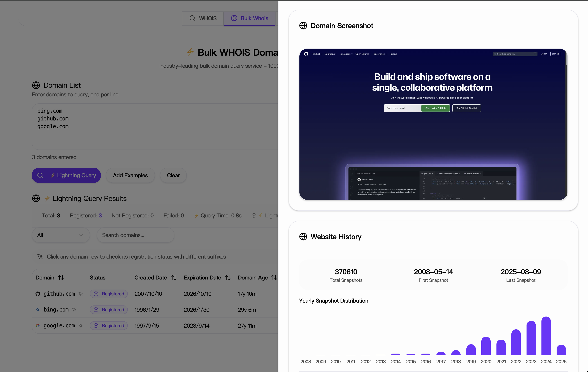The height and width of the screenshot is (372, 588).
Task: Click the 2020 bar in snapshot chart
Action: click(x=486, y=346)
